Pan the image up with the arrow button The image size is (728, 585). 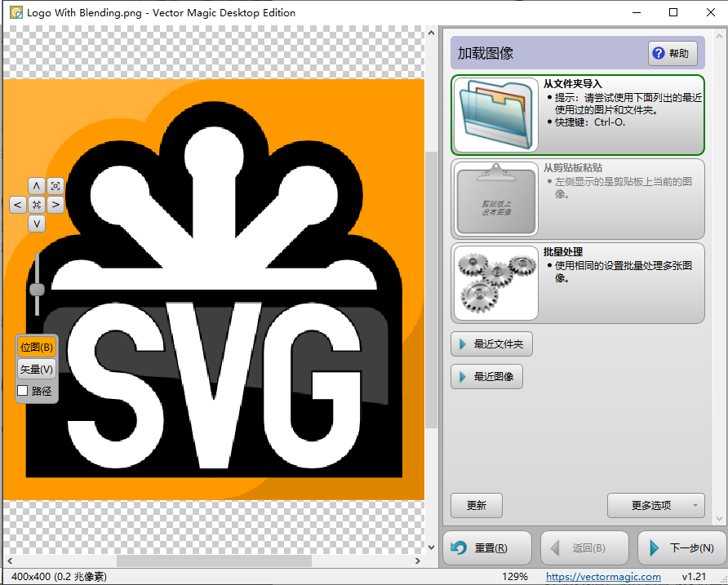(x=36, y=186)
